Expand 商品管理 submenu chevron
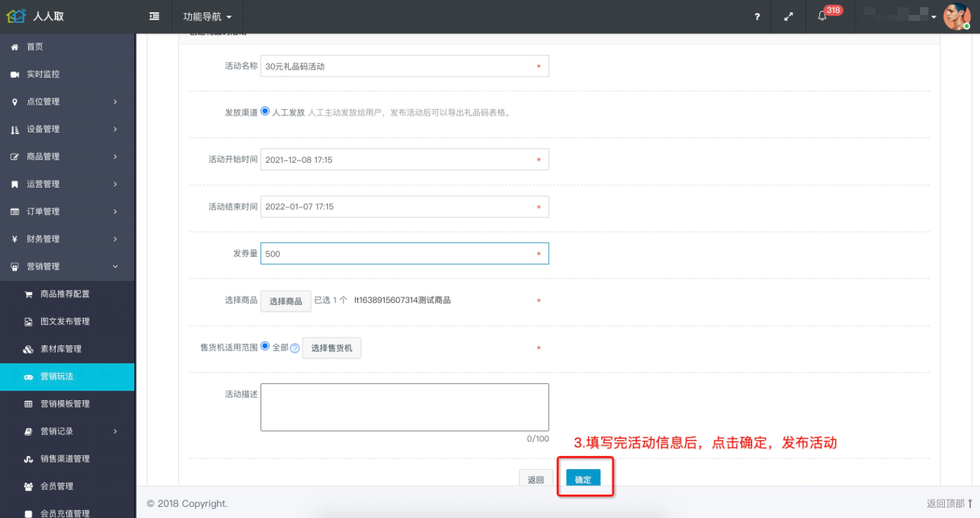 click(x=115, y=157)
